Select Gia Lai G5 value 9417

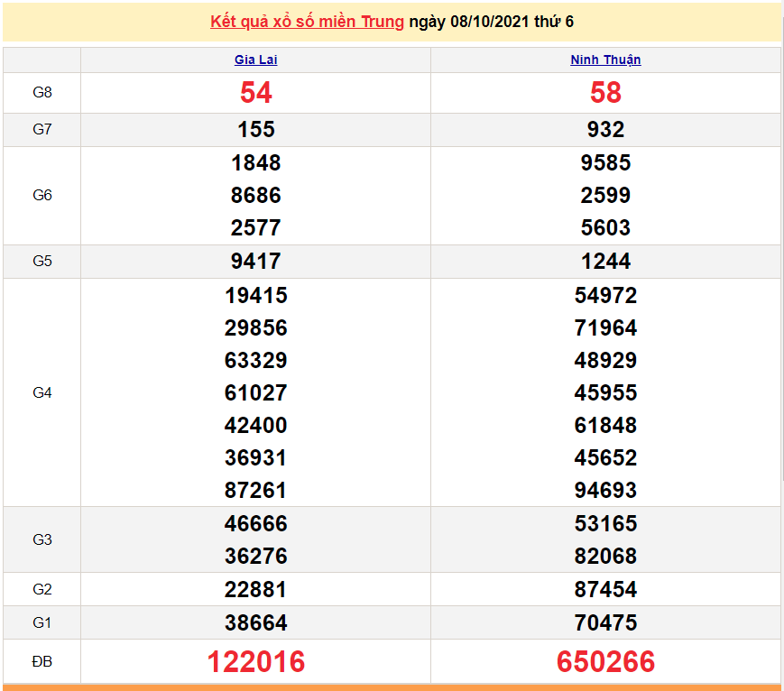255,262
